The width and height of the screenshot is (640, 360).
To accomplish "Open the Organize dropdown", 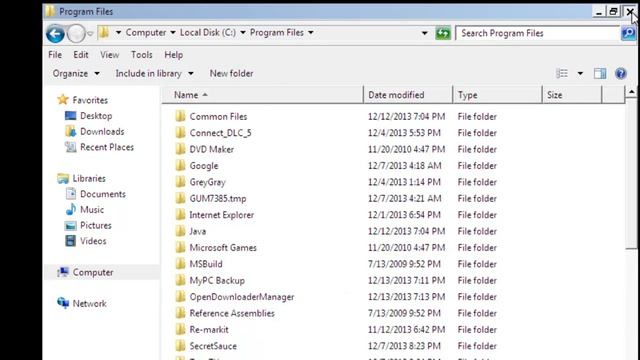I will (76, 73).
